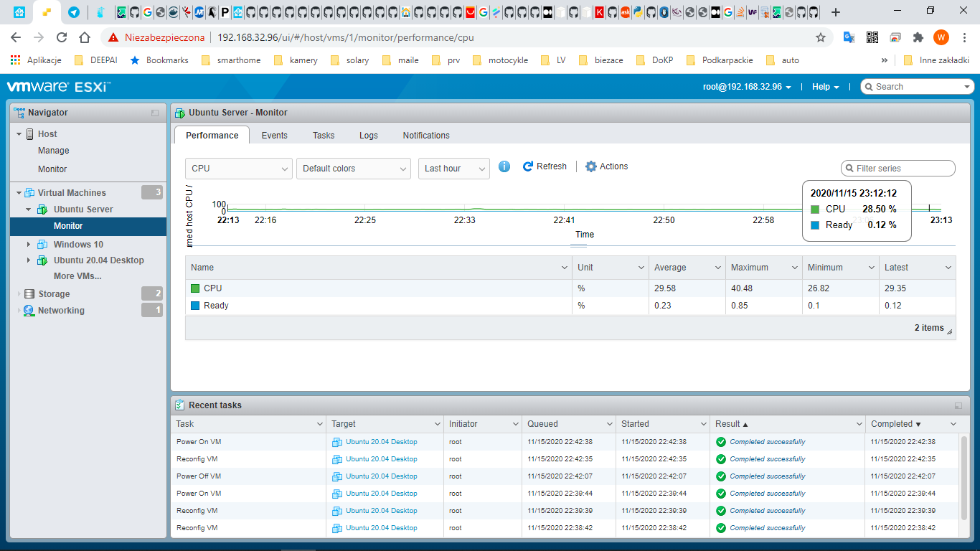Open the Default colors dropdown
This screenshot has height=551, width=980.
pyautogui.click(x=354, y=169)
